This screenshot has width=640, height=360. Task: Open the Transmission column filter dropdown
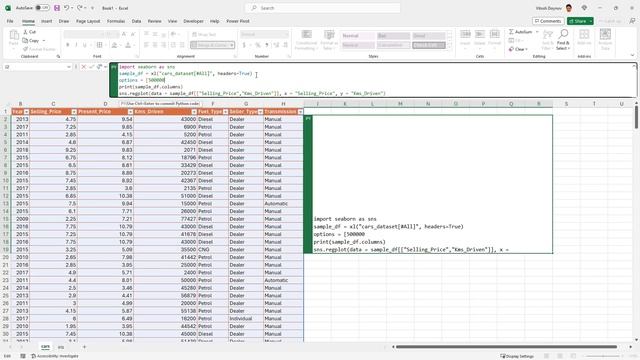[300, 111]
